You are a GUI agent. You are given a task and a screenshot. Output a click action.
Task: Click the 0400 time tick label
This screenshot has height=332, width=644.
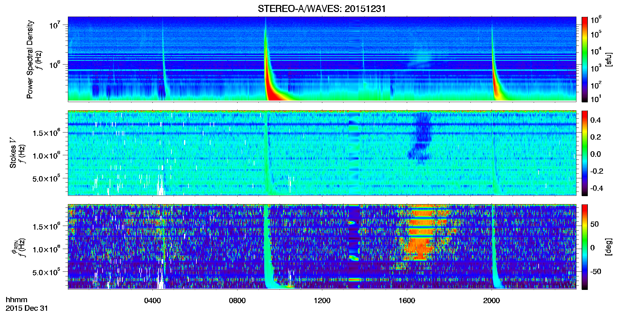152,300
